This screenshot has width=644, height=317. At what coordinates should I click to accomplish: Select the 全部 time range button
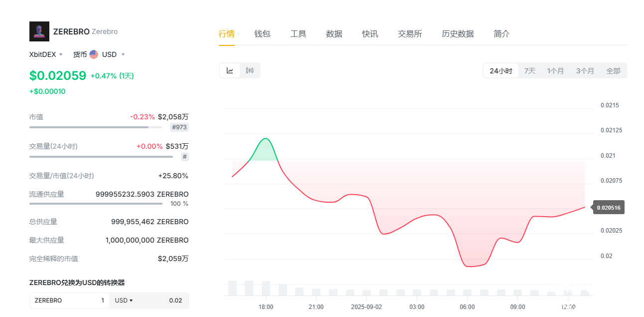[x=613, y=71]
